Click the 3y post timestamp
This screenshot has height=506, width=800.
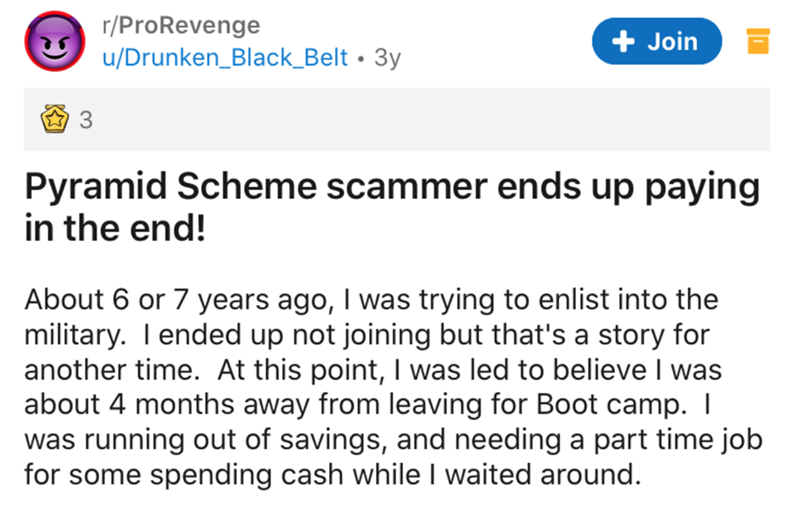pyautogui.click(x=386, y=57)
